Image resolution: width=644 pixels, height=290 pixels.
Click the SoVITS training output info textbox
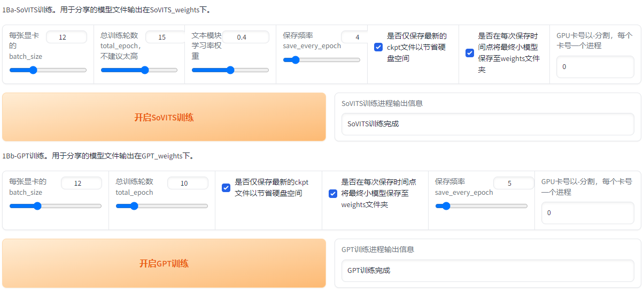pyautogui.click(x=487, y=124)
